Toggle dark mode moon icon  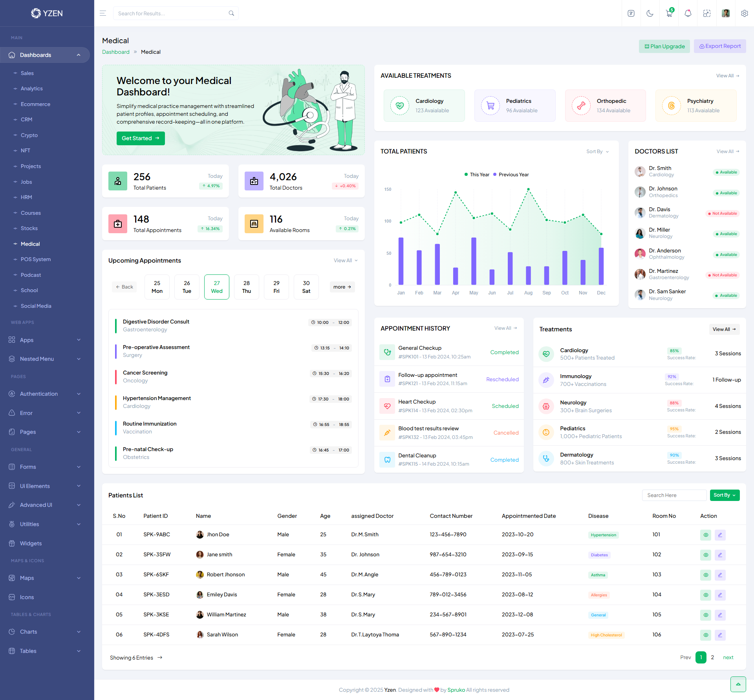pyautogui.click(x=650, y=13)
